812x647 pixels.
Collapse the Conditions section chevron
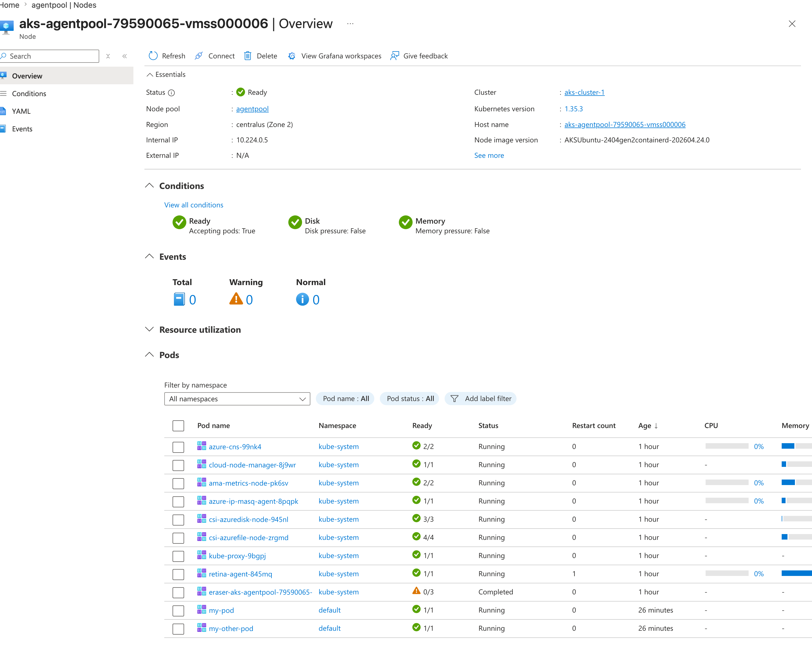click(x=149, y=186)
